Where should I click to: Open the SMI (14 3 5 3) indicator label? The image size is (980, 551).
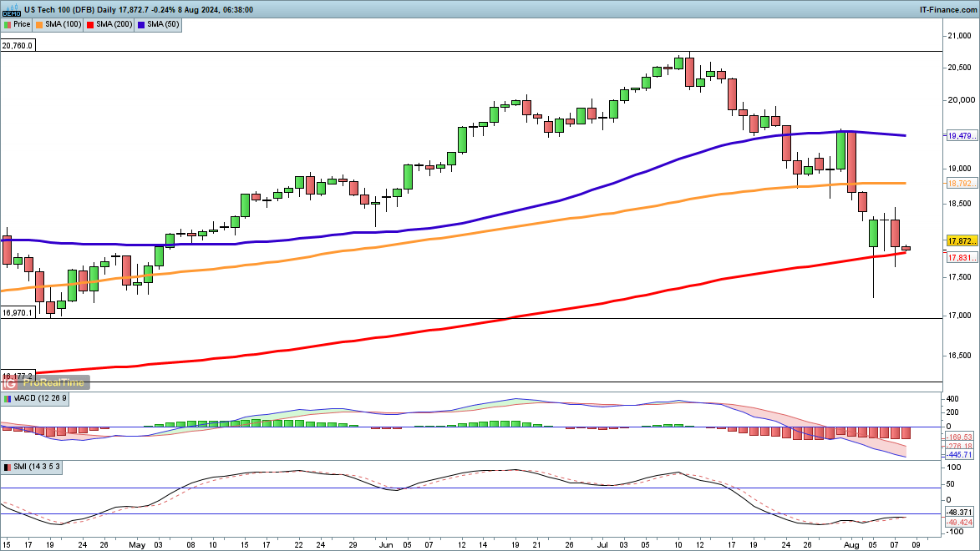tap(31, 467)
